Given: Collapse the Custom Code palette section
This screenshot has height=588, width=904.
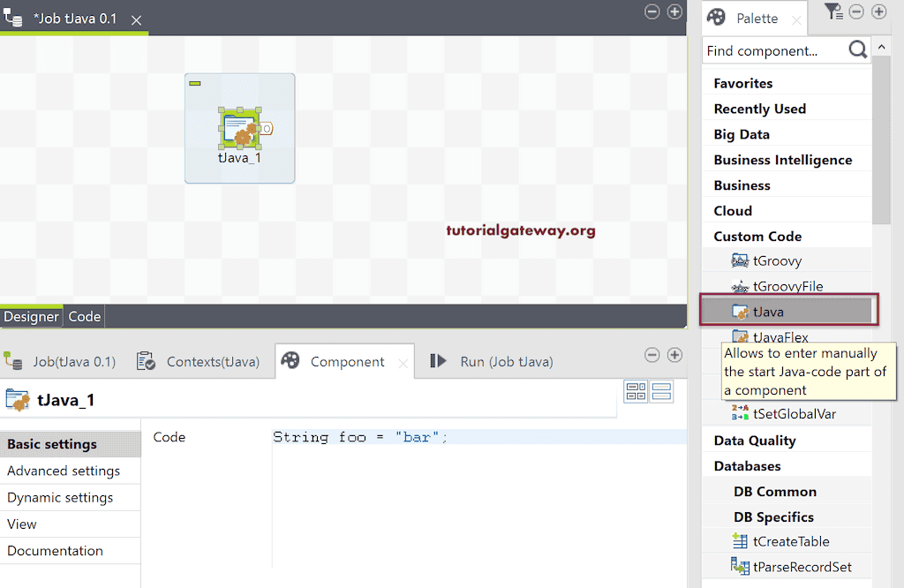Looking at the screenshot, I should click(x=757, y=236).
